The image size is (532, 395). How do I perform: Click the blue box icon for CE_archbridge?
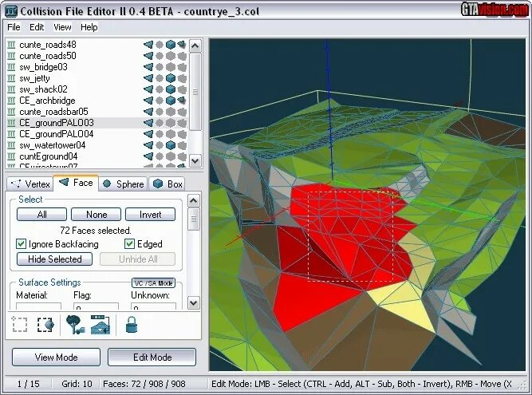tap(171, 101)
